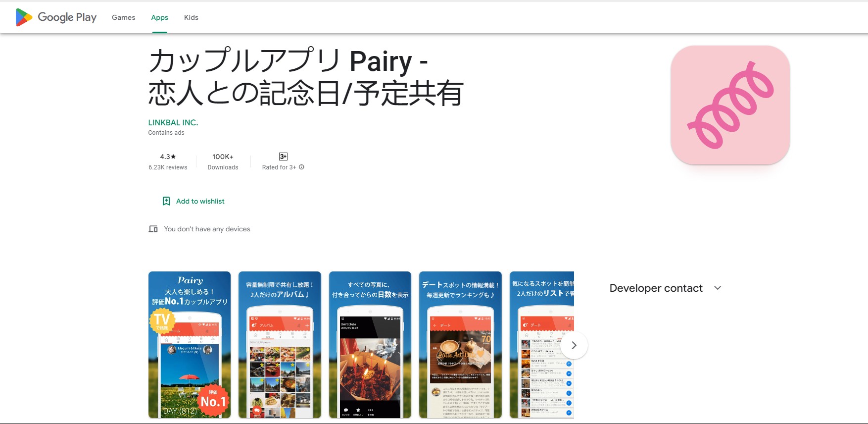The width and height of the screenshot is (868, 424).
Task: Open the date spot latte screenshot
Action: click(x=460, y=345)
